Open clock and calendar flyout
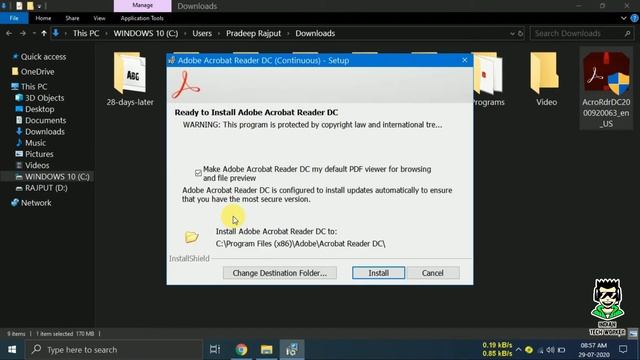 [x=594, y=350]
